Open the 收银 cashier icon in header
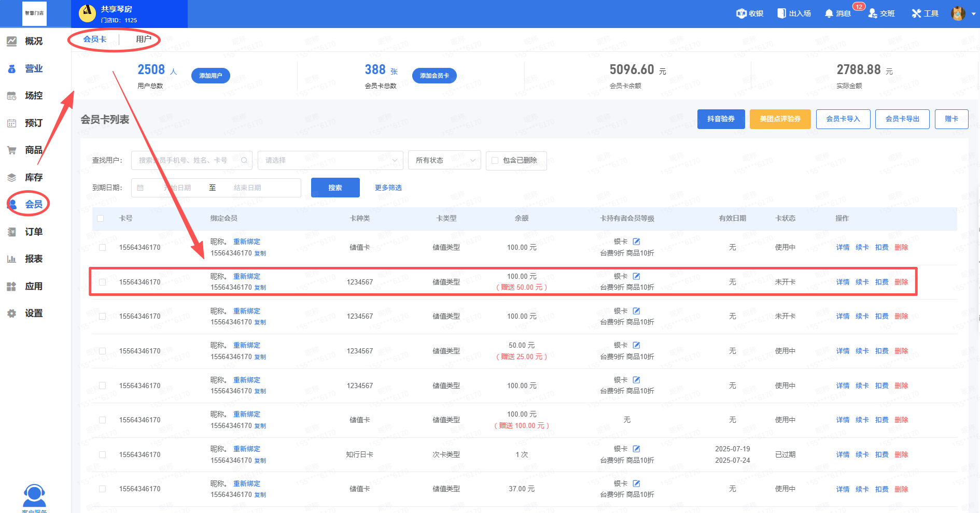The width and height of the screenshot is (980, 513). click(741, 13)
